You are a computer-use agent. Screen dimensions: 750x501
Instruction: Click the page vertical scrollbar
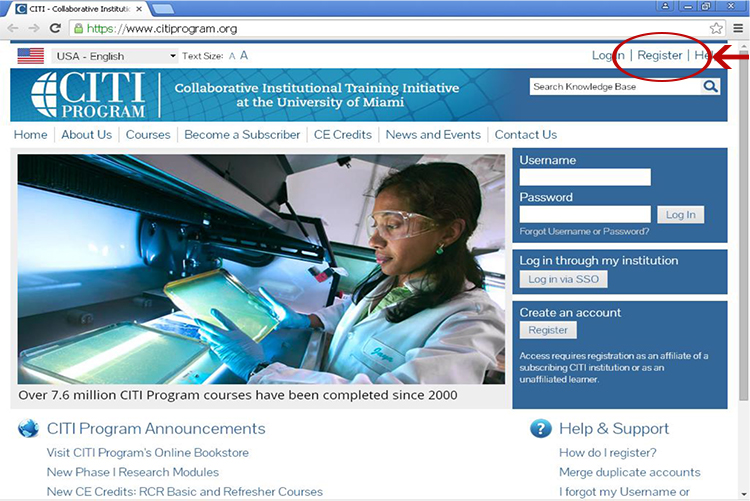click(743, 225)
